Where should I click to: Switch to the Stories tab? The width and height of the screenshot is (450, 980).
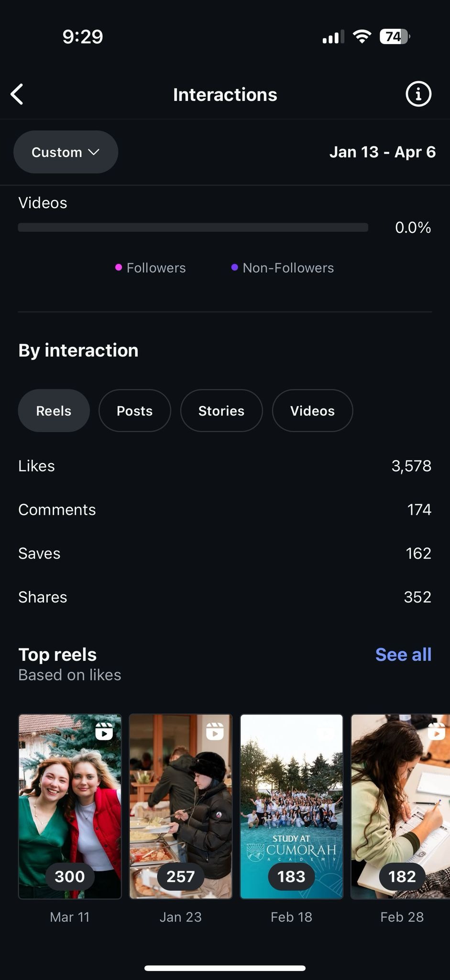221,411
